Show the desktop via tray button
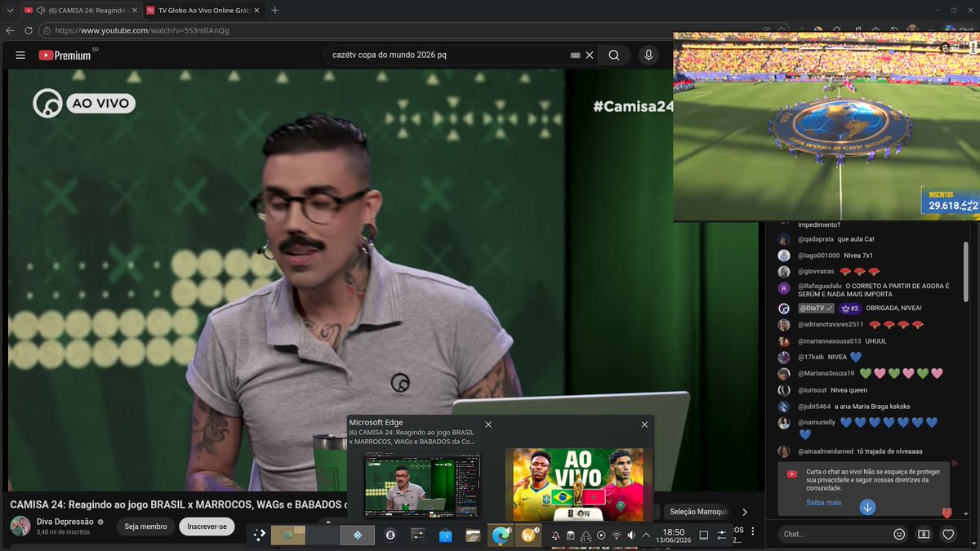The image size is (980, 551). (x=703, y=535)
